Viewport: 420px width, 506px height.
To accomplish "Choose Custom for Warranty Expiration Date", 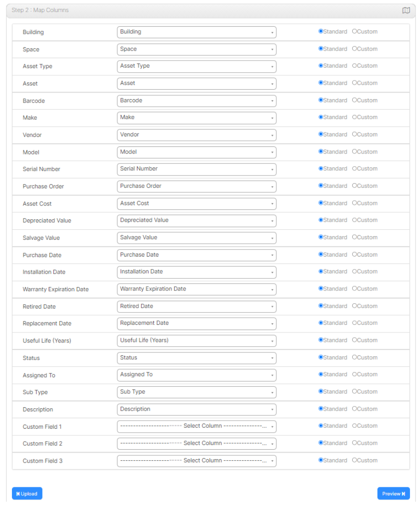I will tap(355, 289).
